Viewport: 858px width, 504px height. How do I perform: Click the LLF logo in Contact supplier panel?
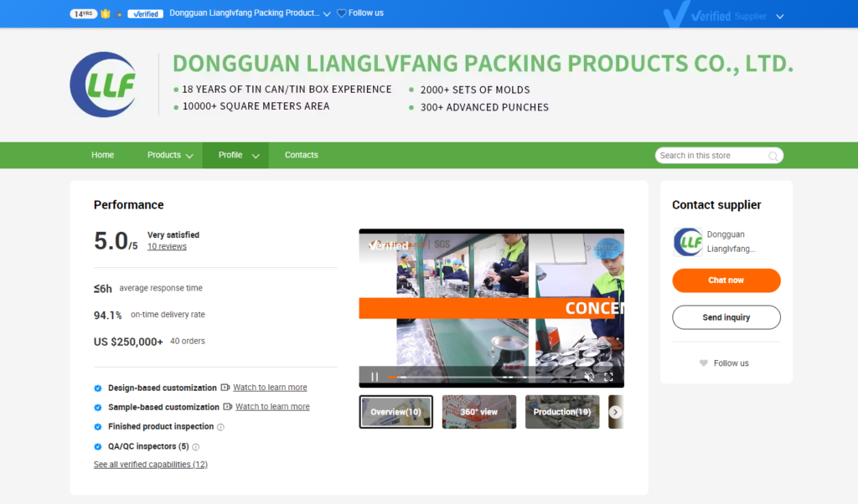pos(688,242)
